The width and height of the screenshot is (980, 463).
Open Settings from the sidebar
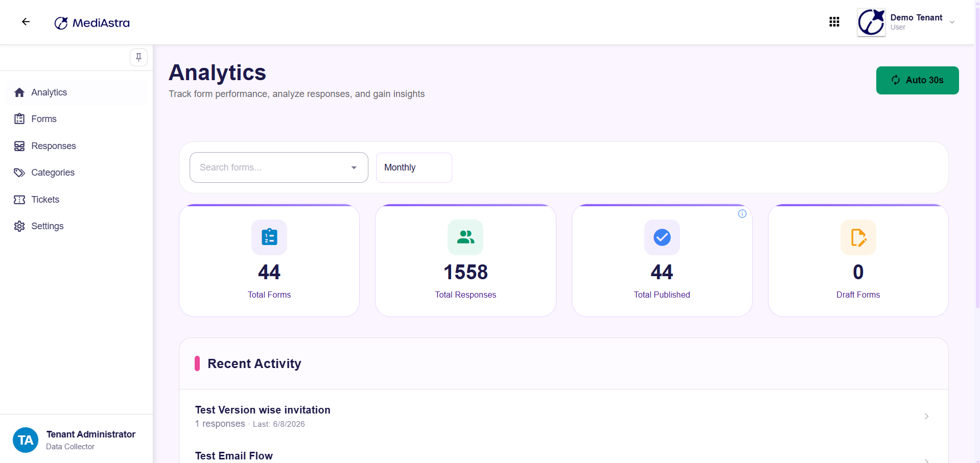[x=77, y=226]
